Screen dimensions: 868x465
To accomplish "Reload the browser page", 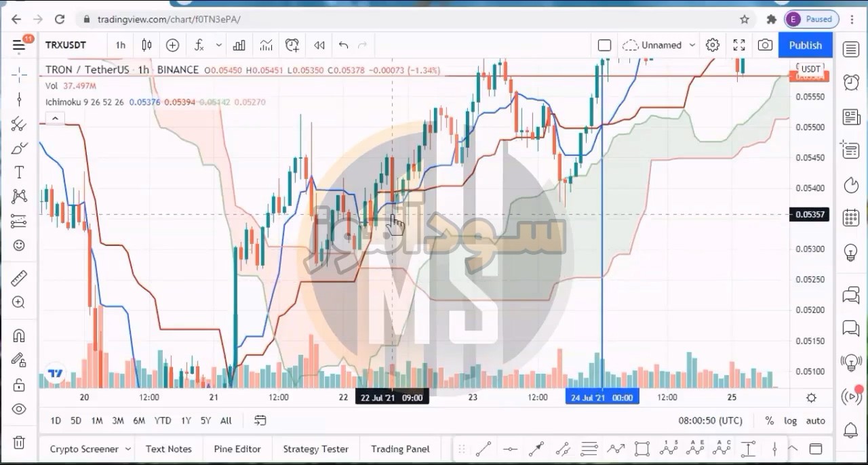I will [x=60, y=19].
